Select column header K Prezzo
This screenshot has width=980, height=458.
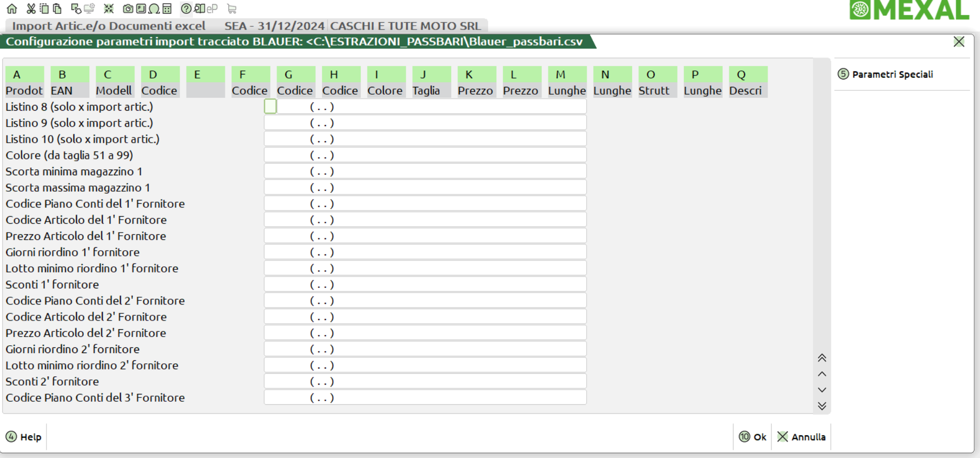click(x=475, y=82)
